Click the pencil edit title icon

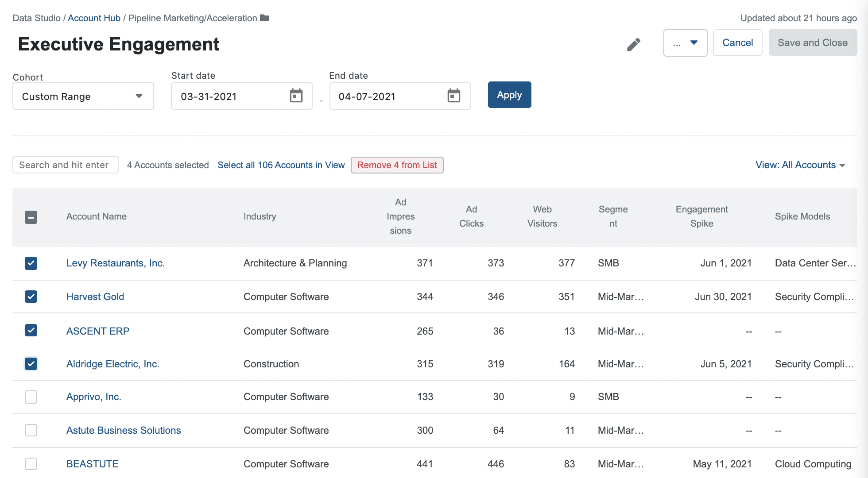[634, 44]
